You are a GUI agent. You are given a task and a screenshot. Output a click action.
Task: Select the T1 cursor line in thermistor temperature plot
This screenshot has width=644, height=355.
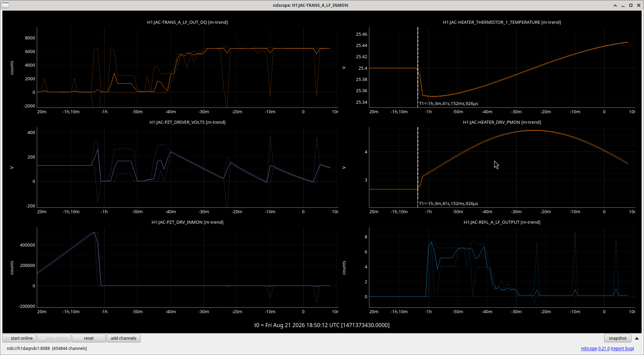(418, 67)
